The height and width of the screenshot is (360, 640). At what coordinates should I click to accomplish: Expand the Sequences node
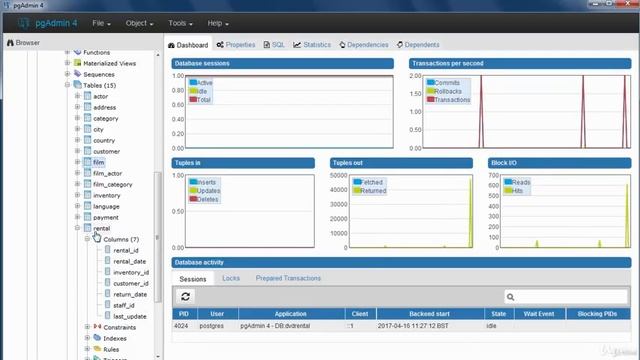pyautogui.click(x=67, y=74)
